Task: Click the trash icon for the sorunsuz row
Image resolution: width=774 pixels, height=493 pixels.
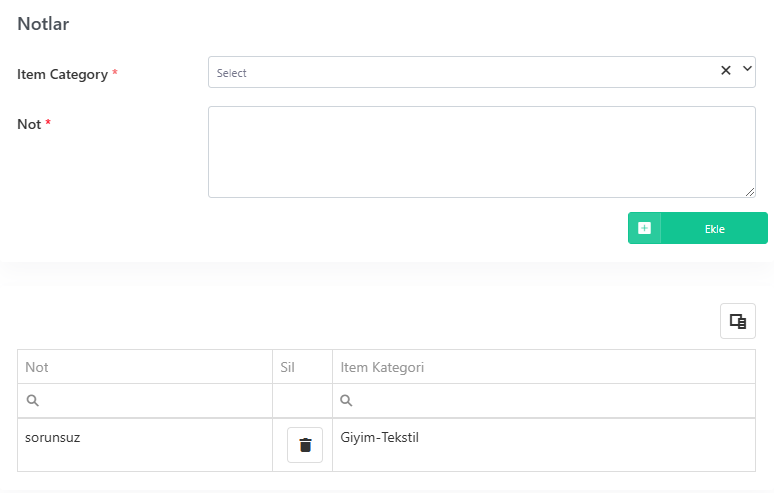Action: [x=305, y=445]
